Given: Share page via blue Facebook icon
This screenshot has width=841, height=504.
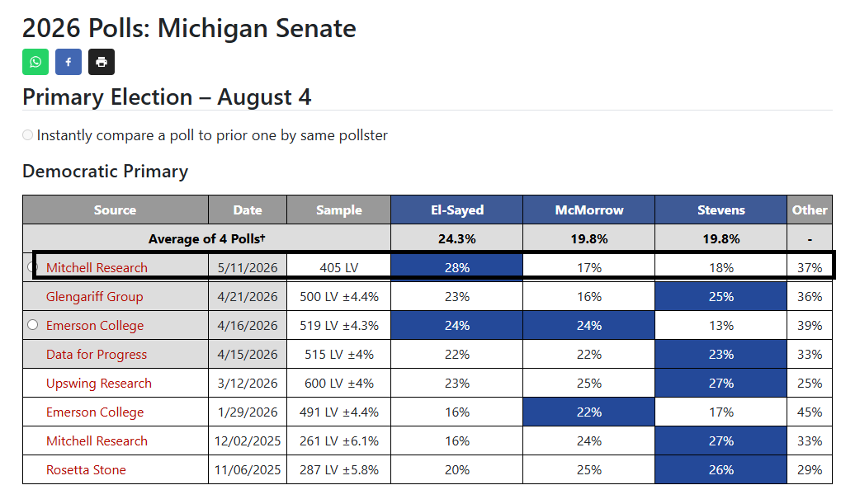Looking at the screenshot, I should 69,62.
